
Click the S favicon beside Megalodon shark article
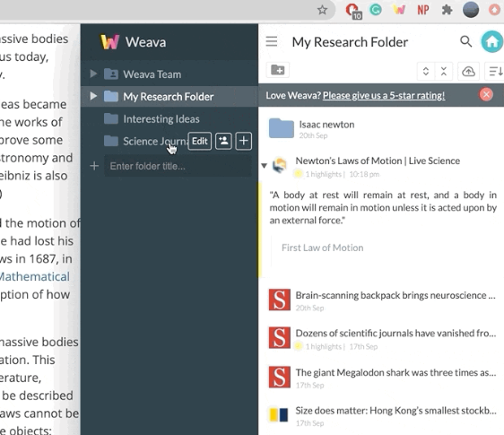click(279, 377)
